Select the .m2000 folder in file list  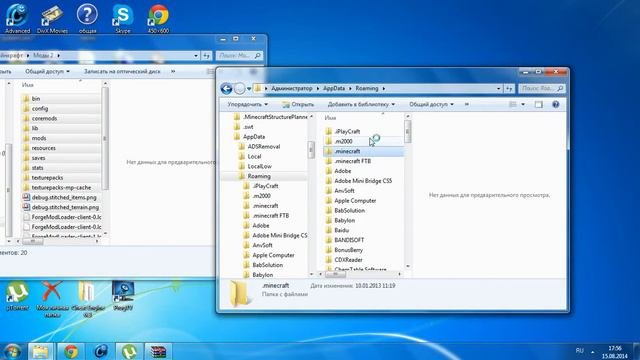click(x=343, y=141)
